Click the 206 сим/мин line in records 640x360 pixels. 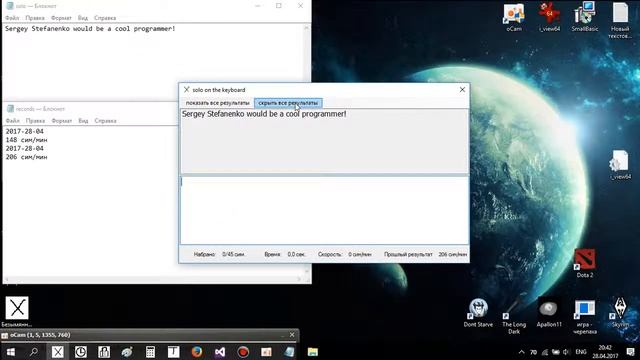tap(27, 157)
